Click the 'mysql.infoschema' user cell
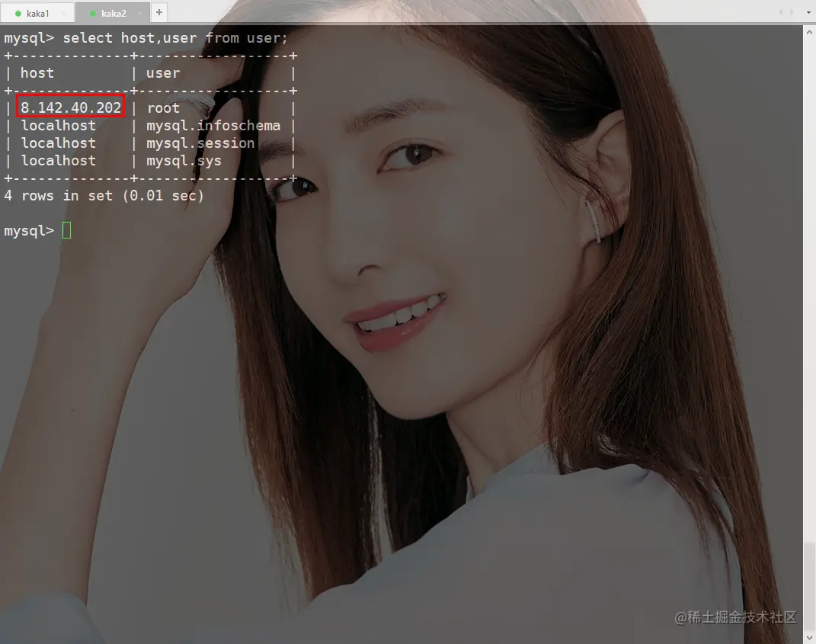Screen dimensions: 816x644 [213, 126]
